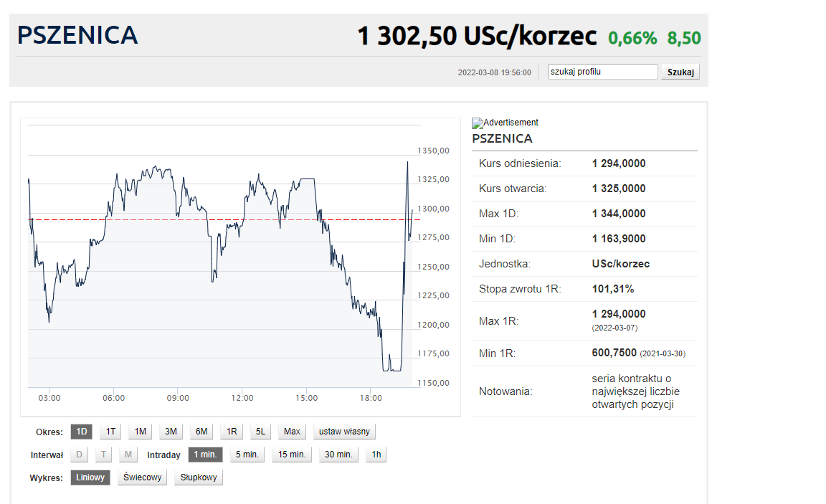Set interval to 15 min.
Screen dimensions: 826x504
pos(292,455)
